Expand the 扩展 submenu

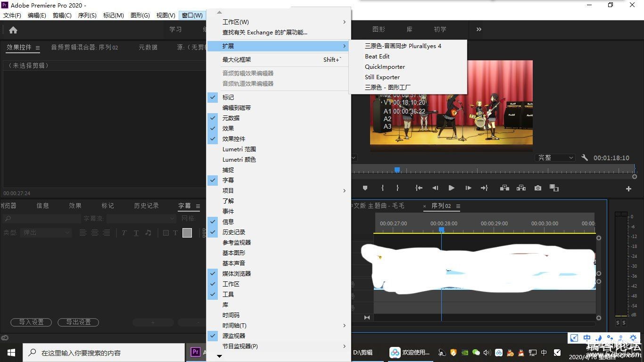click(x=279, y=46)
